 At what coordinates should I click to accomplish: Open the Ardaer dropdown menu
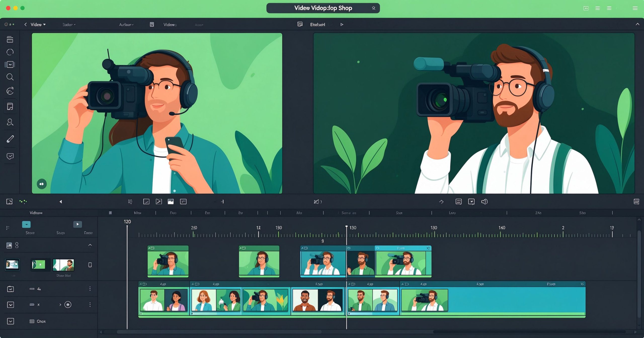(x=126, y=25)
